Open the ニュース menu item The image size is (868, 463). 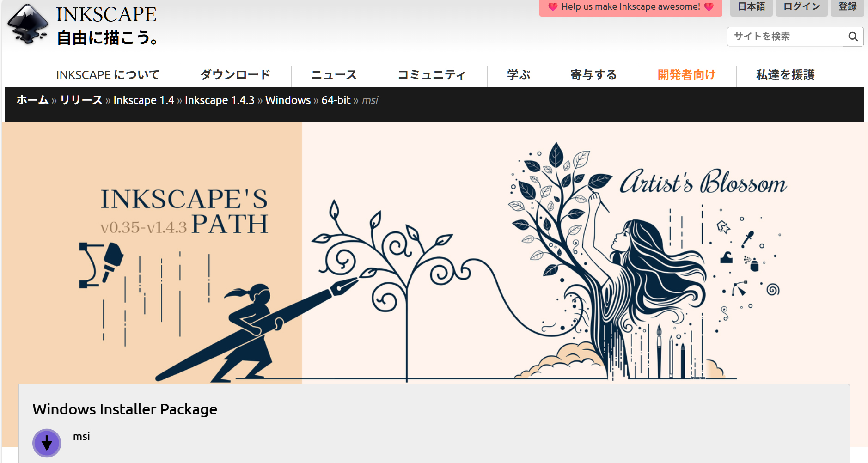click(334, 75)
